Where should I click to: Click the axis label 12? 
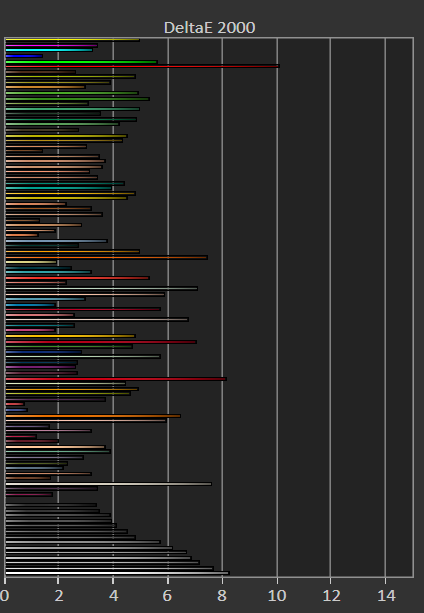click(x=331, y=596)
